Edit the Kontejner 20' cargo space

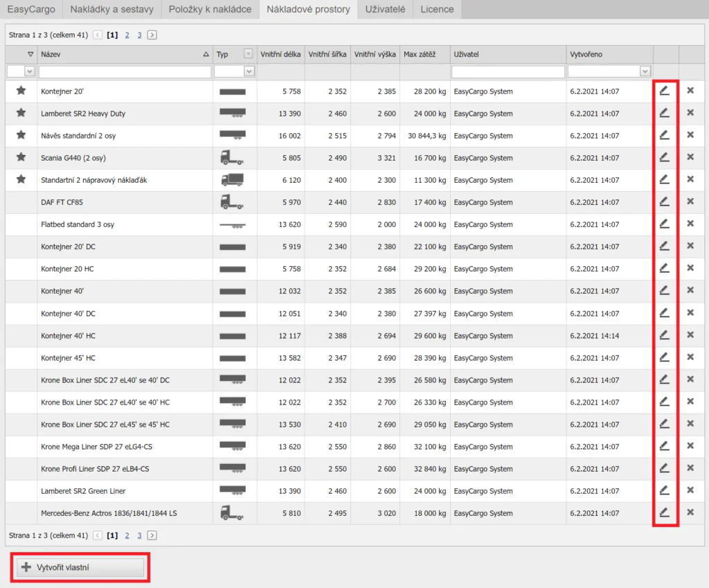click(664, 91)
